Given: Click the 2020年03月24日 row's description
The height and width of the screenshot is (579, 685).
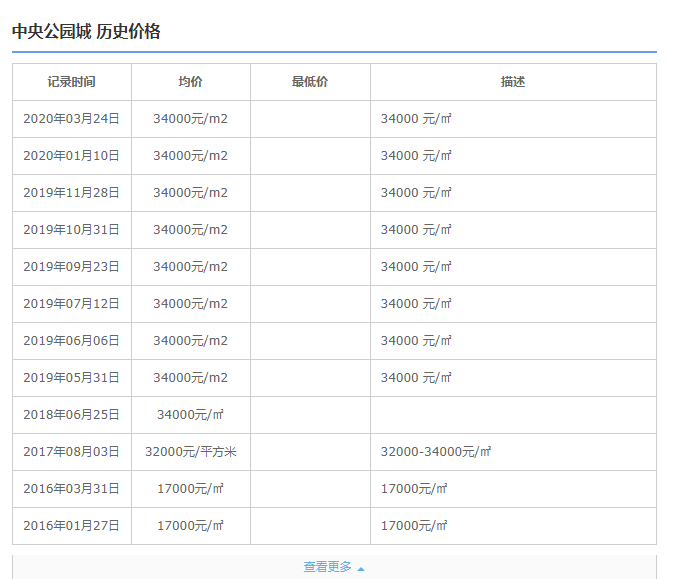Looking at the screenshot, I should [416, 119].
